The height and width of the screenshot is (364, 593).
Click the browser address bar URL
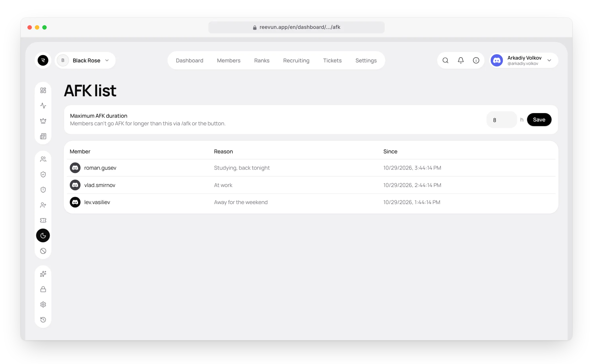pyautogui.click(x=296, y=27)
